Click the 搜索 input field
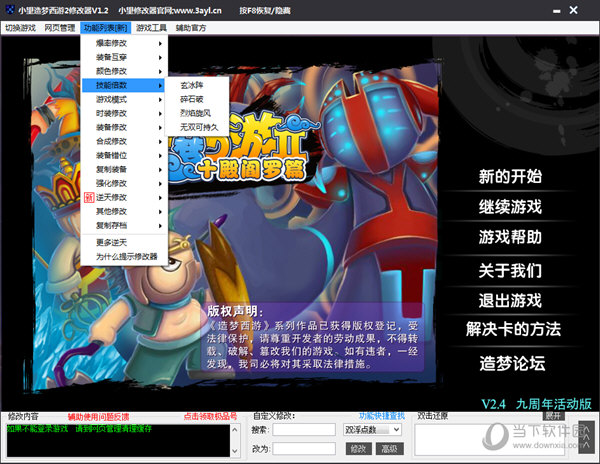This screenshot has height=464, width=600. 304,430
